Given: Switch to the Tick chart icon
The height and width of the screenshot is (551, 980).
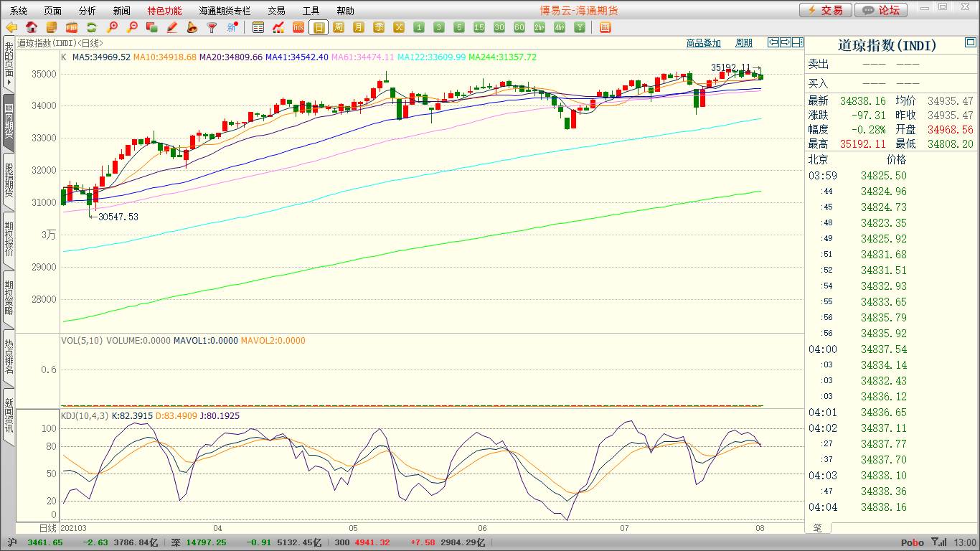Looking at the screenshot, I should point(298,27).
